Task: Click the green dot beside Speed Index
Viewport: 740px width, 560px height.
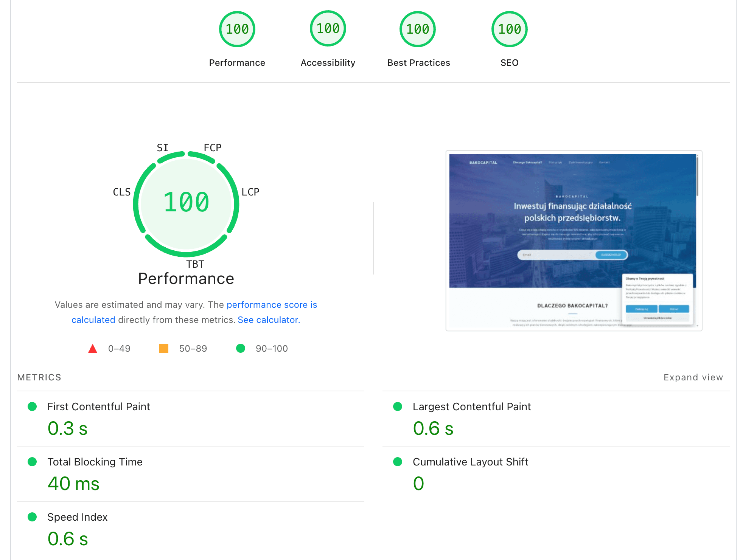Action: 32,517
